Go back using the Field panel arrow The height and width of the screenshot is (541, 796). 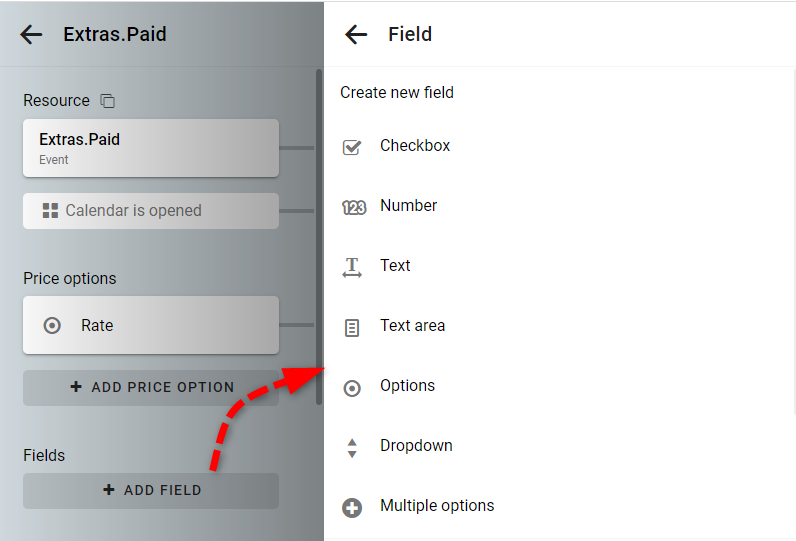(356, 35)
